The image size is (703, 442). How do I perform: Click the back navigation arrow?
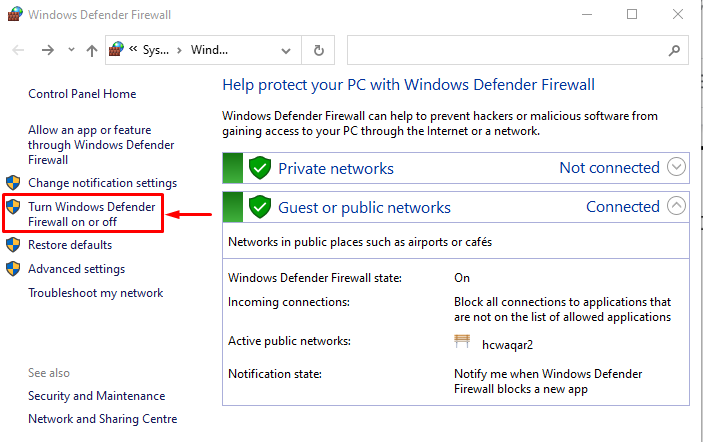[x=19, y=50]
